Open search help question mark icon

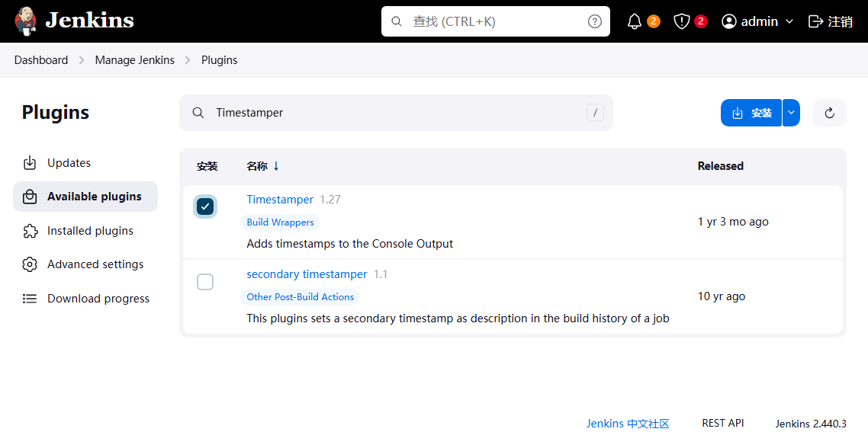pyautogui.click(x=594, y=21)
